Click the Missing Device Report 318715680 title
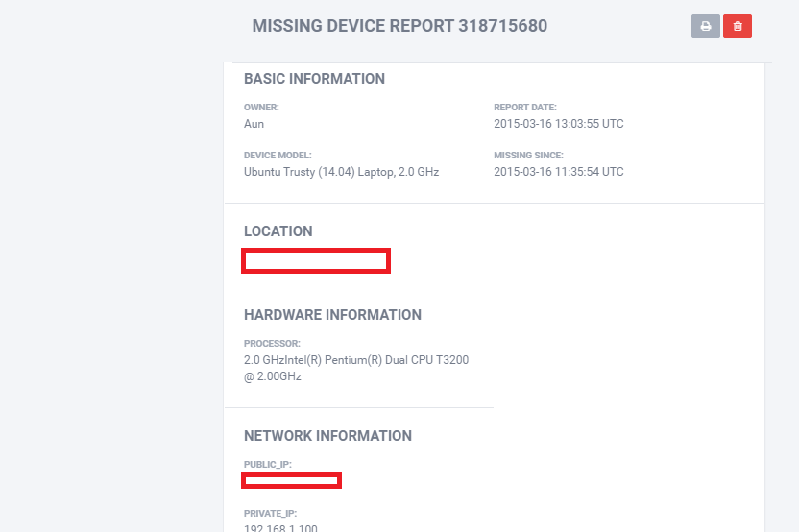Screen dimensions: 799x532 point(399,26)
